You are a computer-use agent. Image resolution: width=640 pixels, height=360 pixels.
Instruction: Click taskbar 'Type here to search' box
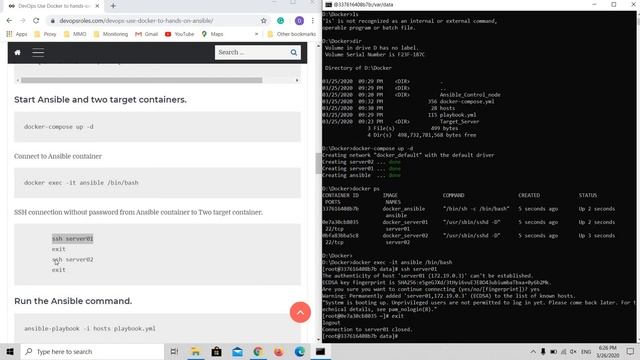point(92,351)
